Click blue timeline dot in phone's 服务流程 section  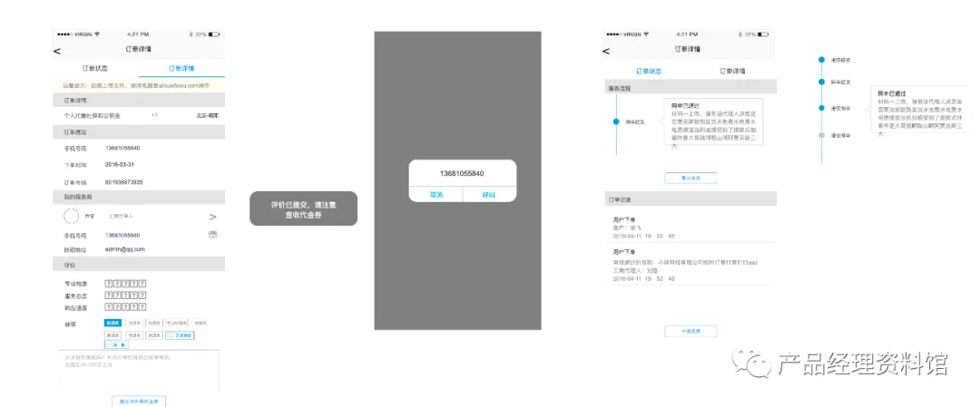tap(616, 121)
